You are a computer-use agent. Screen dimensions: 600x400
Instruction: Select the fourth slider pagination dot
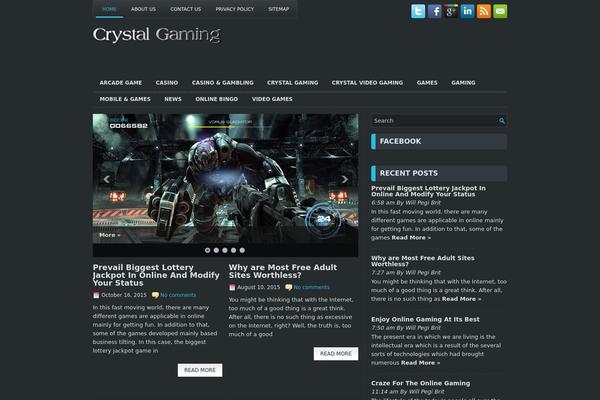tap(233, 250)
